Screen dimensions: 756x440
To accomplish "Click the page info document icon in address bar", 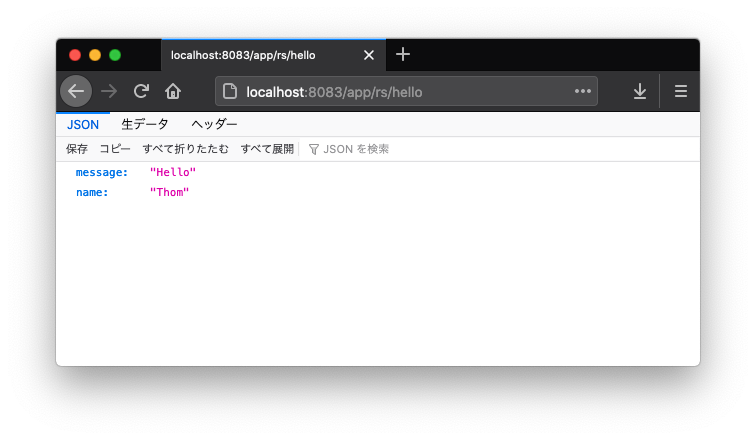I will [x=230, y=91].
